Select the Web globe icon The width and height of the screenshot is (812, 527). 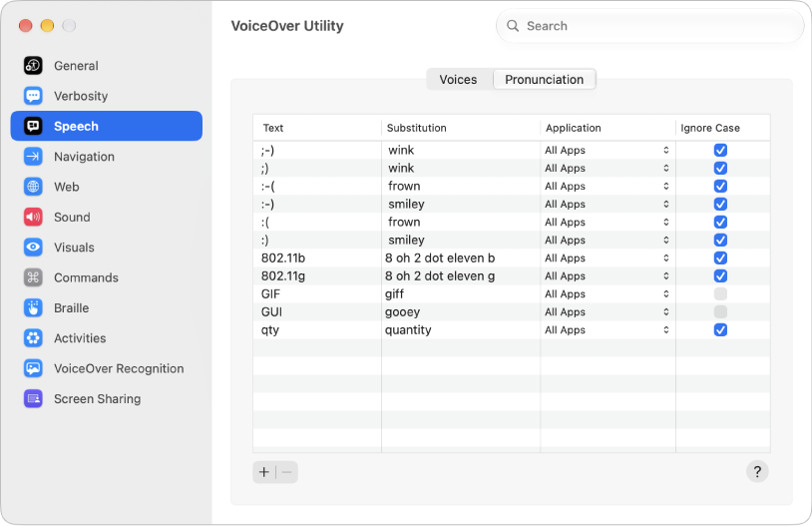(x=33, y=187)
